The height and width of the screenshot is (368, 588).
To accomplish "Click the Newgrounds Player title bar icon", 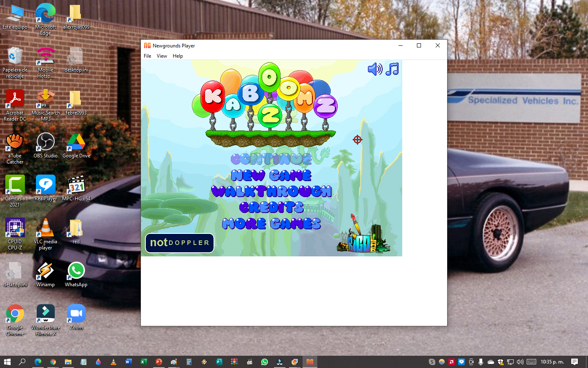I will click(x=147, y=45).
